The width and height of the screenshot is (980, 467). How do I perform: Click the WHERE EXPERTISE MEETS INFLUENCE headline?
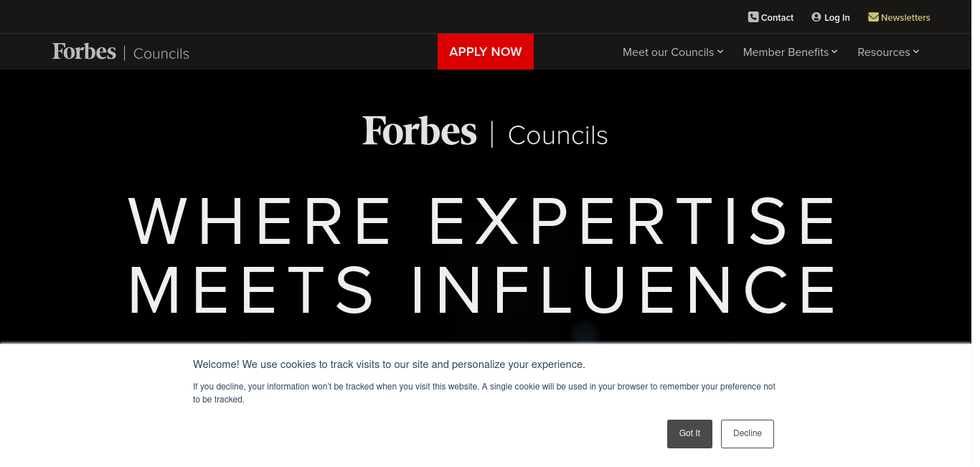tap(483, 255)
